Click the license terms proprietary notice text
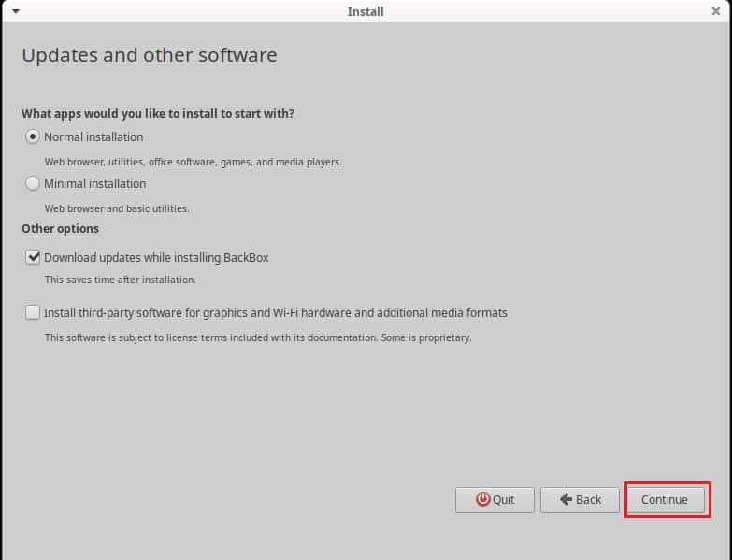 258,337
